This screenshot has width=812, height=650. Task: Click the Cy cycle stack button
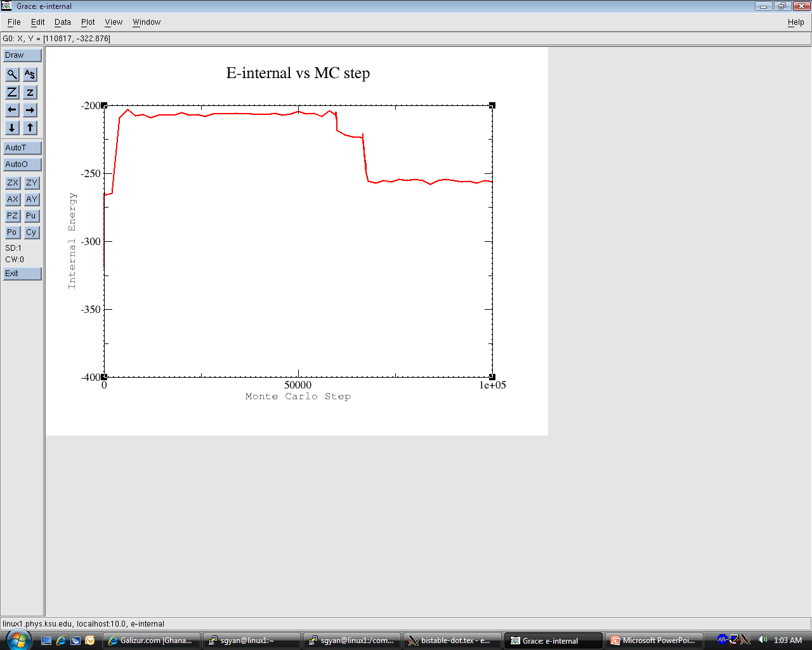pyautogui.click(x=31, y=232)
